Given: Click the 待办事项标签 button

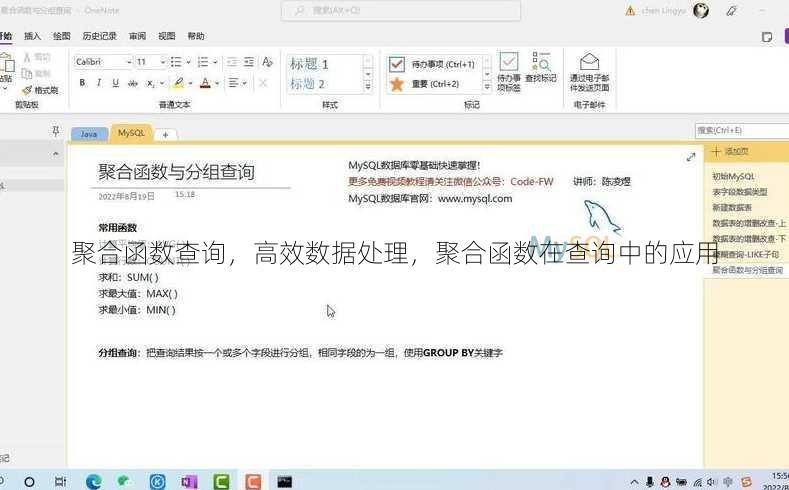Looking at the screenshot, I should click(x=509, y=72).
